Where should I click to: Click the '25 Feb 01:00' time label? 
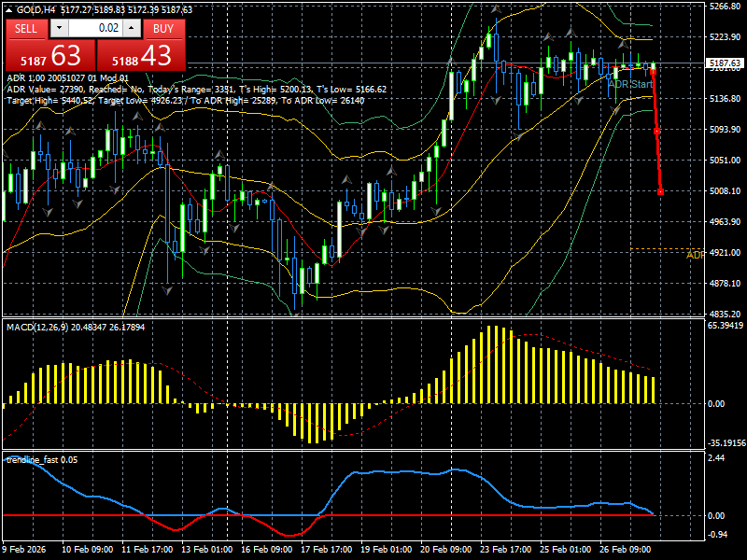[x=566, y=549]
